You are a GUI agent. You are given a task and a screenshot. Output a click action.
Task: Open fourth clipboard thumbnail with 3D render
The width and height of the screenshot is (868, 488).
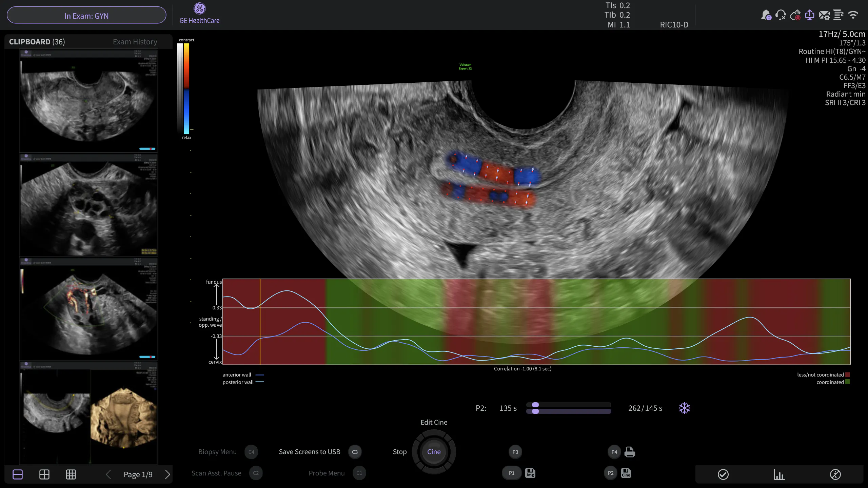pyautogui.click(x=88, y=413)
